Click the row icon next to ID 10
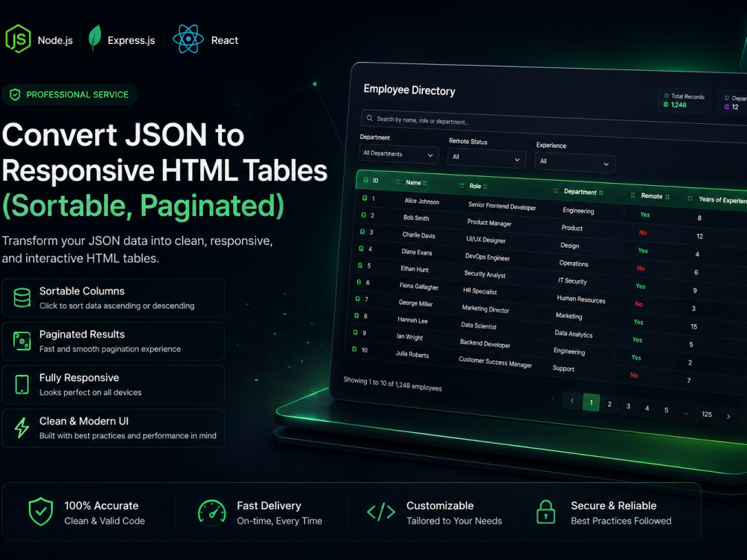 354,349
